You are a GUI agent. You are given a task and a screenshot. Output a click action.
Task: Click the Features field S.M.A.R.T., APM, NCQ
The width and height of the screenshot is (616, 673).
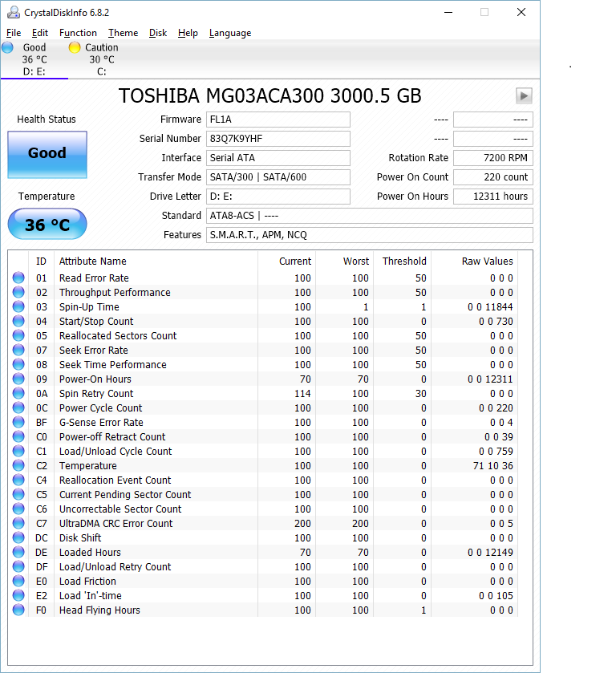[370, 235]
